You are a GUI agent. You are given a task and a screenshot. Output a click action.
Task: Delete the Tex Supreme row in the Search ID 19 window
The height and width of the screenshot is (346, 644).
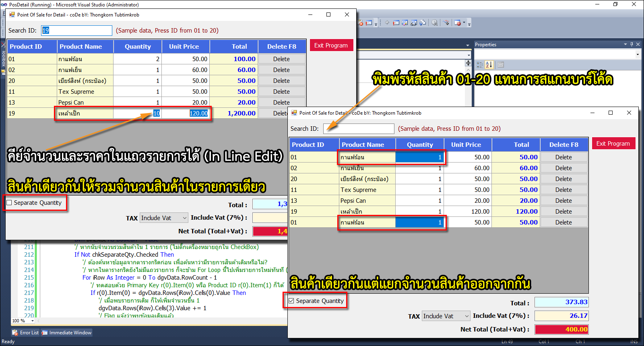(281, 92)
